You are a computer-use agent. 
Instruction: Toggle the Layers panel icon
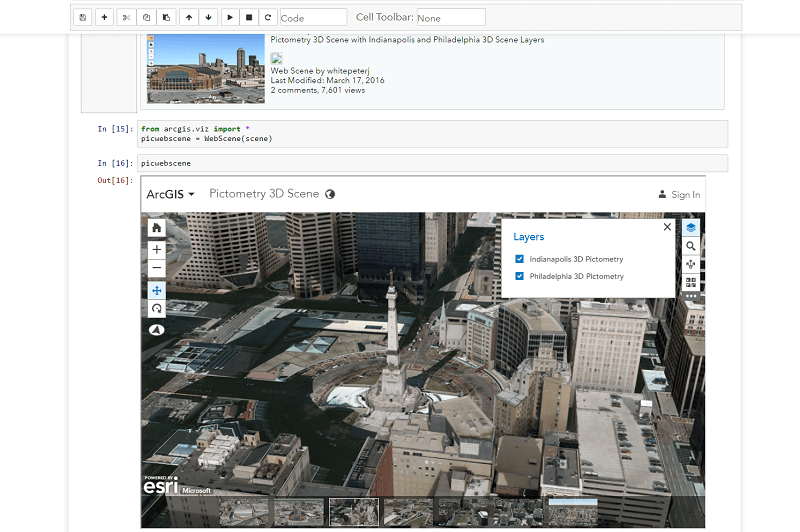pyautogui.click(x=691, y=227)
